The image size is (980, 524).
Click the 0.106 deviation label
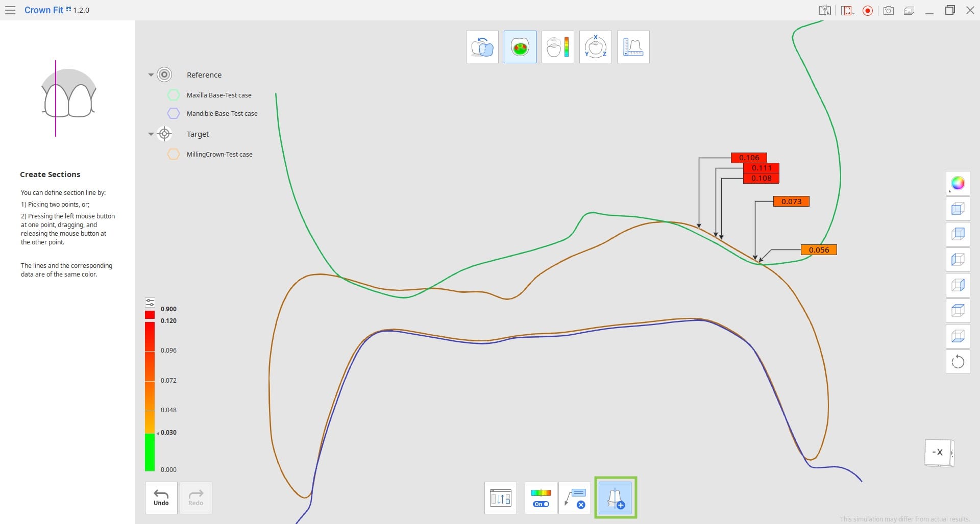(x=749, y=158)
